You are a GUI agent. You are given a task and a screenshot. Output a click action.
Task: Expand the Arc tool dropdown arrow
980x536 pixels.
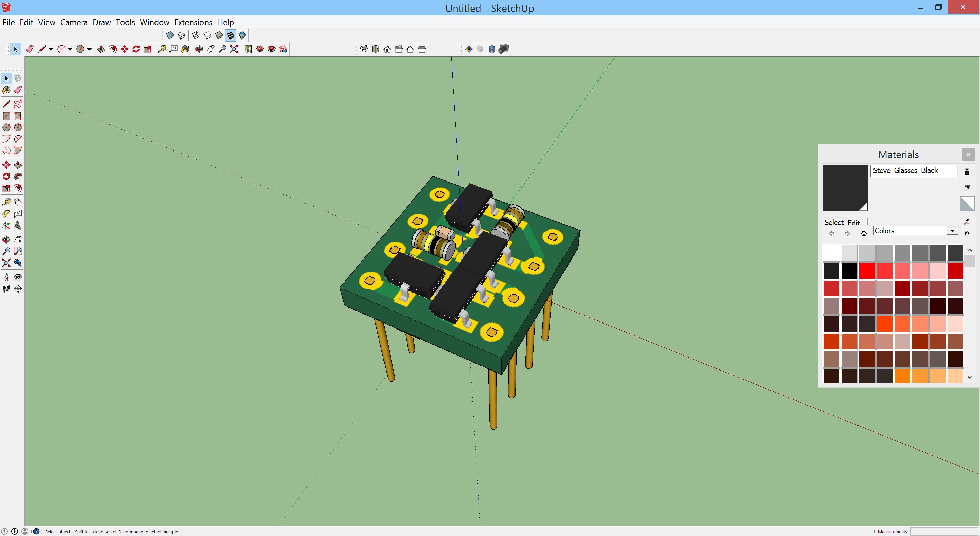[x=70, y=49]
